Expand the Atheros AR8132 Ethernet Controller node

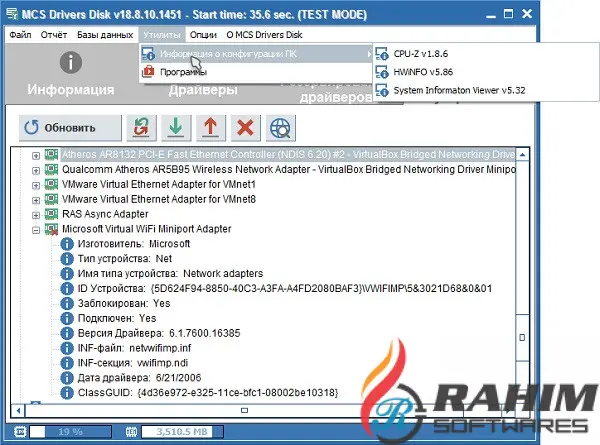click(36, 156)
